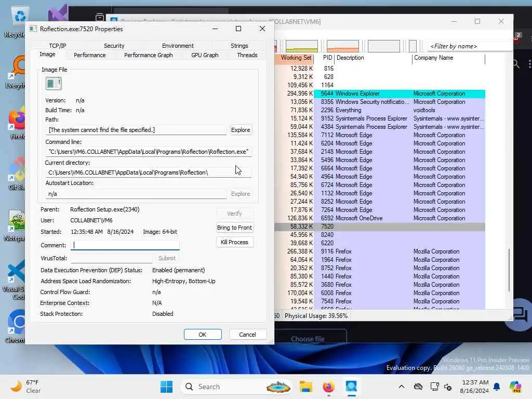The image size is (532, 399).
Task: Click the Bring to Front button
Action: point(234,228)
